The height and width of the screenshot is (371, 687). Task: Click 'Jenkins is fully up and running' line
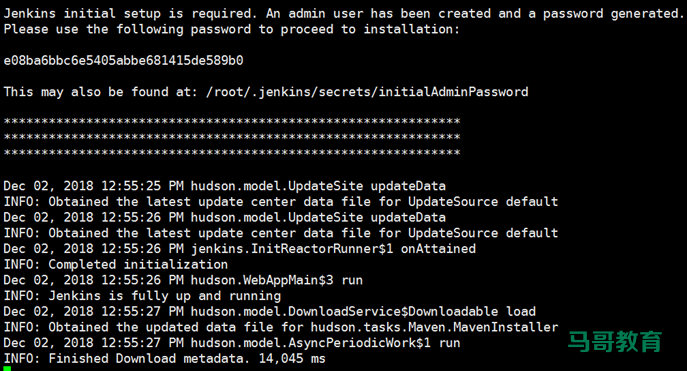142,296
